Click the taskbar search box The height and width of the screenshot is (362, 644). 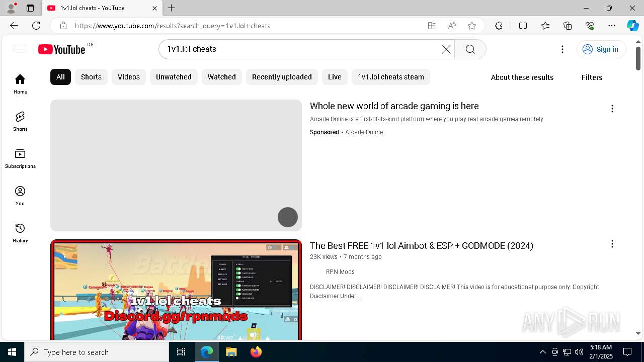click(97, 352)
